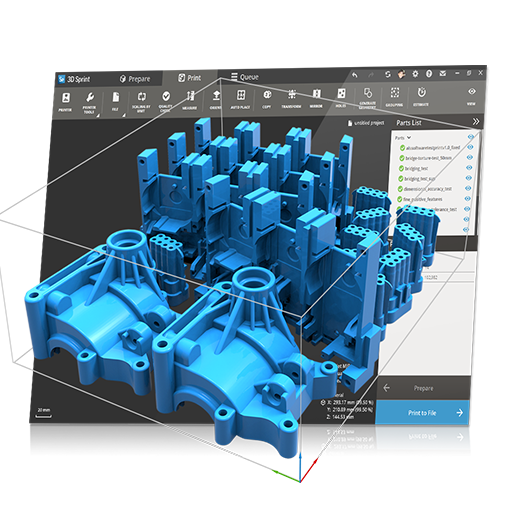
Task: Collapse the Parts List panel arrows
Action: 476,122
